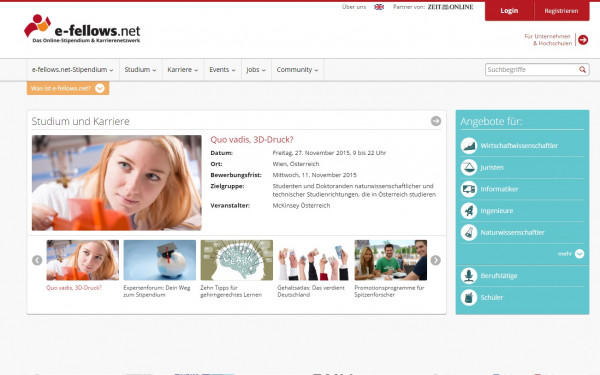Viewport: 600px width, 375px height.
Task: Select the Juristen scales icon
Action: 469,167
